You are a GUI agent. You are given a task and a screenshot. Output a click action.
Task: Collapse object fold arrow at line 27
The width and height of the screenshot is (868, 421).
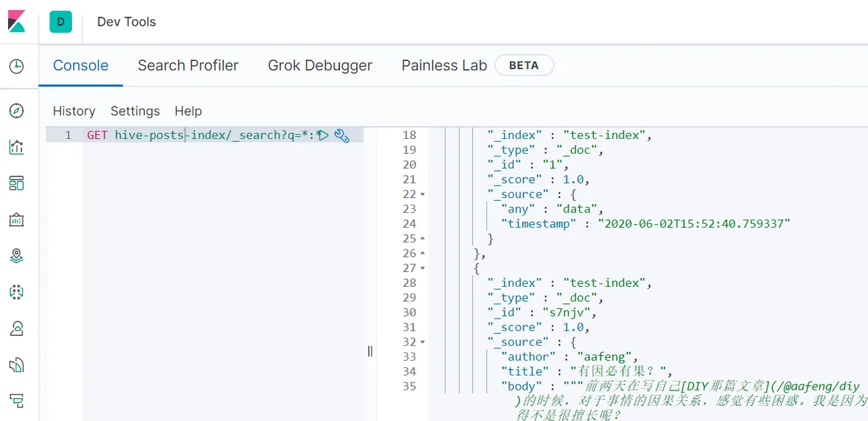tap(423, 268)
